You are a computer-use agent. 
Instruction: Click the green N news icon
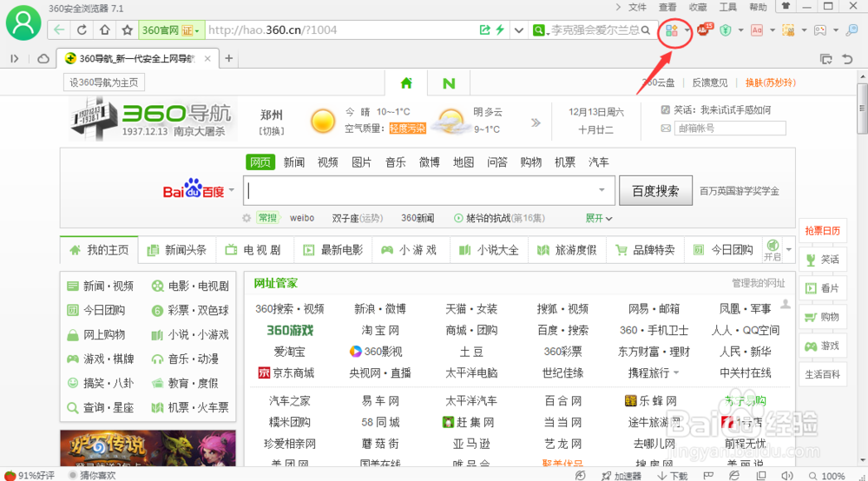(x=449, y=83)
